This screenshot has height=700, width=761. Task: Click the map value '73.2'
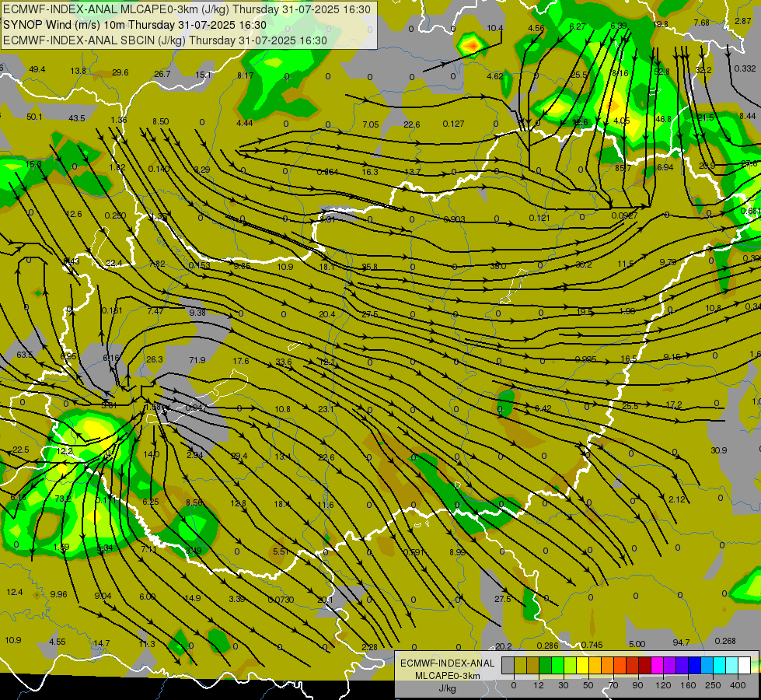(x=63, y=499)
